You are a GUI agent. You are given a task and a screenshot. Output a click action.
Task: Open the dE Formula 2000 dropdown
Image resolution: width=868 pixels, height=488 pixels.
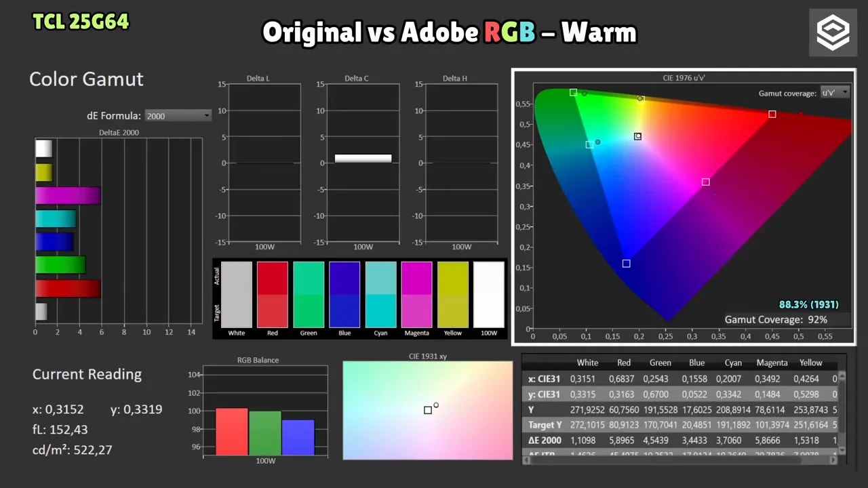coord(178,116)
